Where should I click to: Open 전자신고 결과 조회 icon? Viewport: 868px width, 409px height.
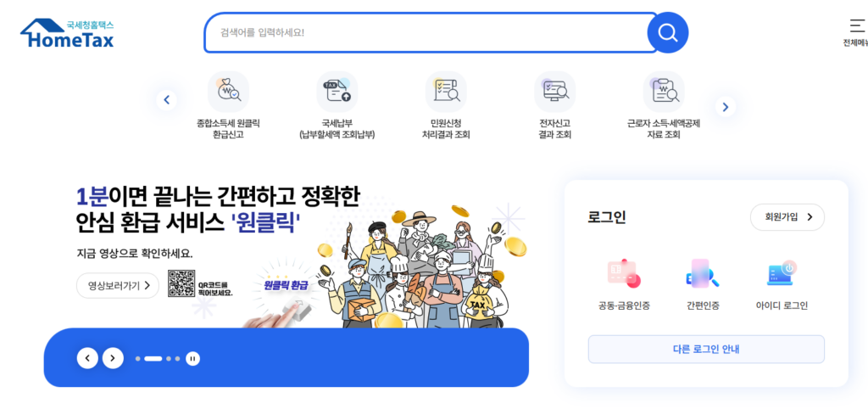coord(554,92)
